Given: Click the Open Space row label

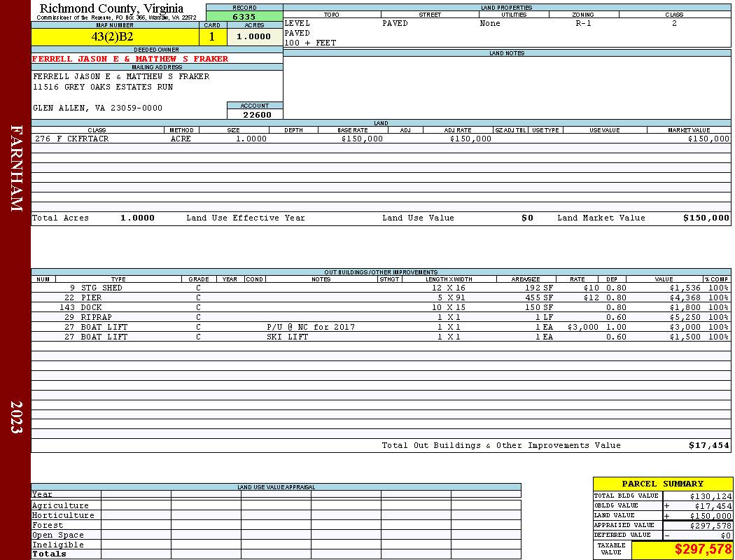Looking at the screenshot, I should [x=57, y=535].
